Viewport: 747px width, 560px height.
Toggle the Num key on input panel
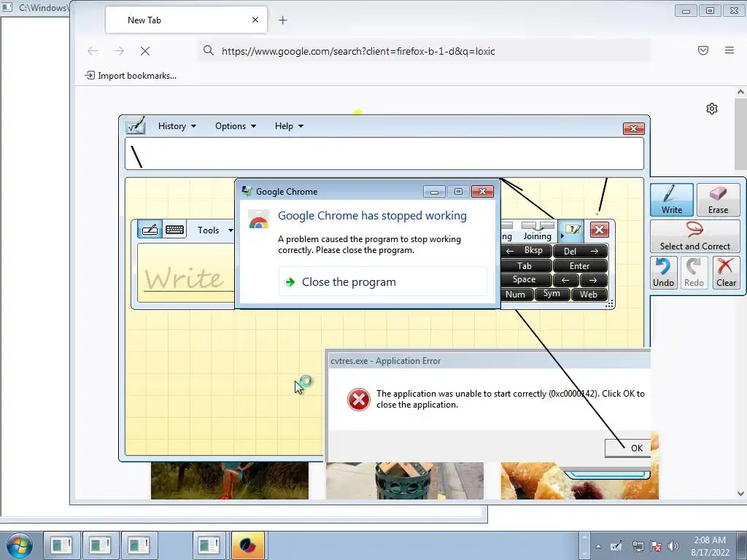click(x=516, y=295)
